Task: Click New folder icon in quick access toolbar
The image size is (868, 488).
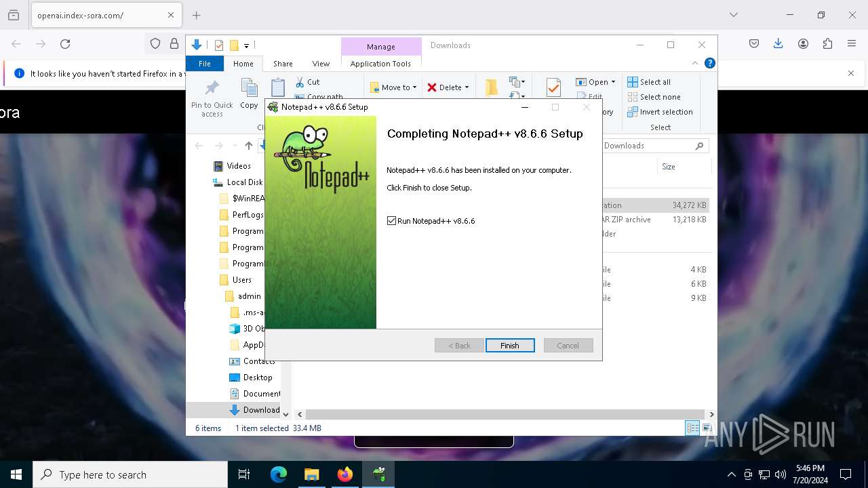Action: point(234,45)
